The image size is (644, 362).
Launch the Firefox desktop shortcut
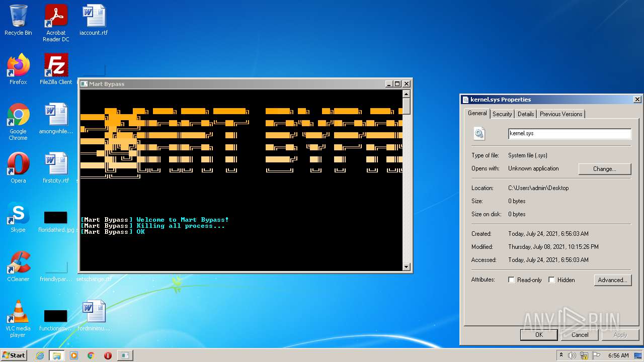pyautogui.click(x=18, y=69)
